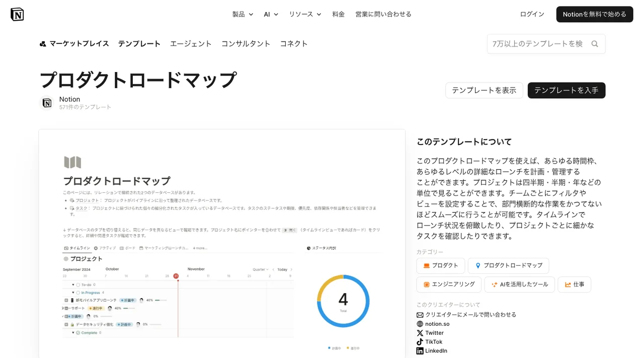Click the blue pin icon in the プロダクトロードマップ tag
Viewport: 644px width, 358px height.
click(478, 265)
